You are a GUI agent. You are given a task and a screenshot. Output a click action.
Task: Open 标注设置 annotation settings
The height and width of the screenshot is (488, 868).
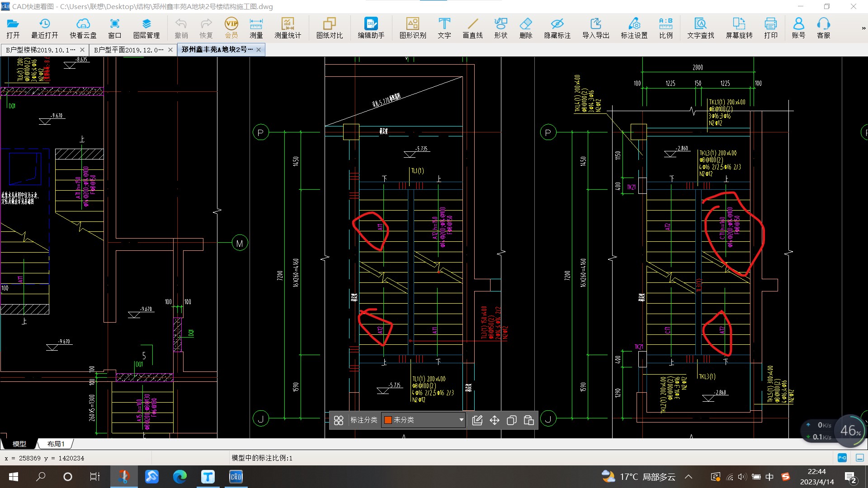pyautogui.click(x=634, y=28)
